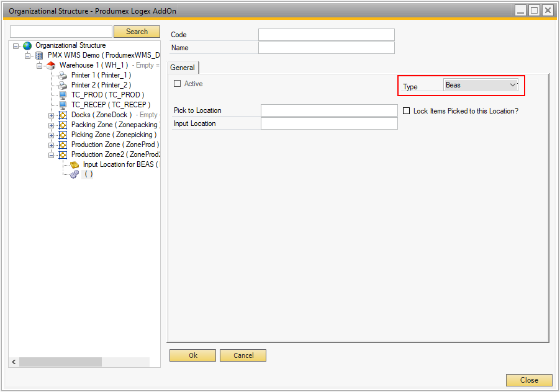Close the window using title bar X
This screenshot has height=392, width=560.
click(548, 11)
